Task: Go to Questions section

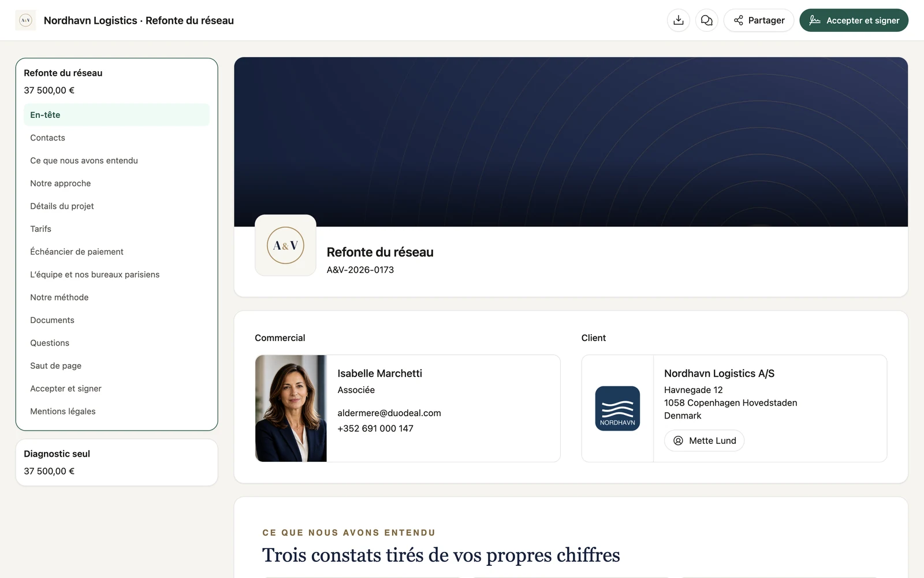Action: click(x=117, y=343)
